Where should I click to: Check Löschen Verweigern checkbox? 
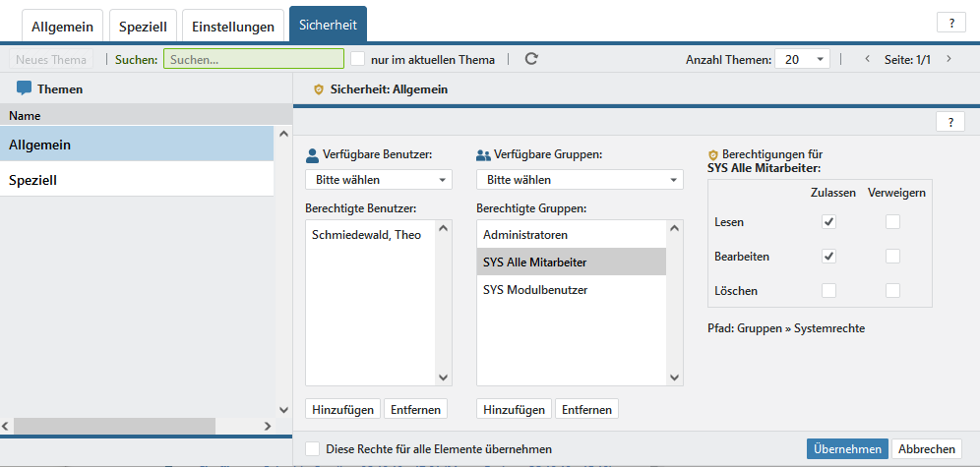coord(892,291)
